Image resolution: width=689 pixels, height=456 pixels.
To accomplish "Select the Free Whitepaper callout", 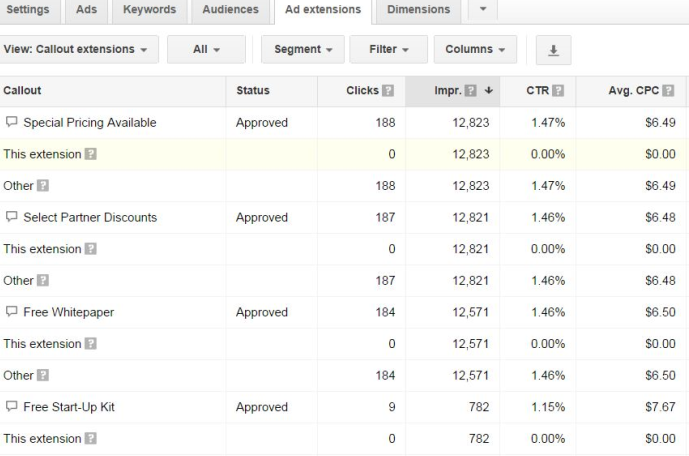I will pos(69,312).
